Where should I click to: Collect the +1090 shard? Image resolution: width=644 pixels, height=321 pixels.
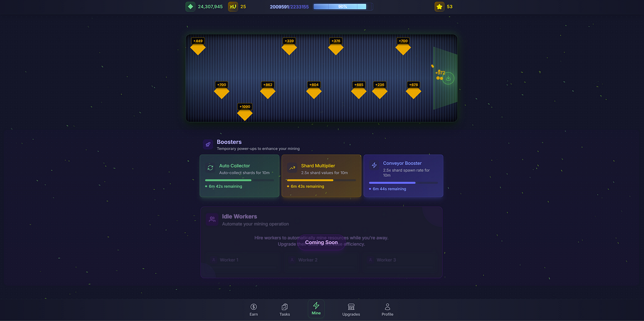[x=245, y=115]
